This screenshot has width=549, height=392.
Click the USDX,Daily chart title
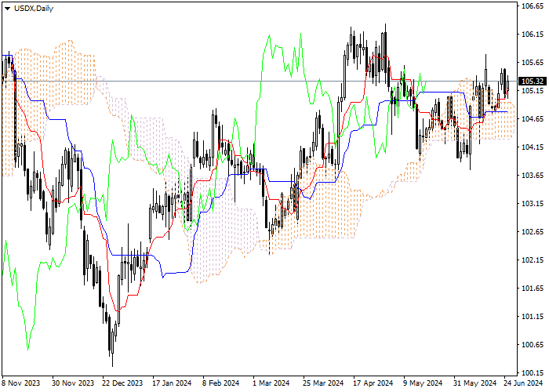pos(34,9)
